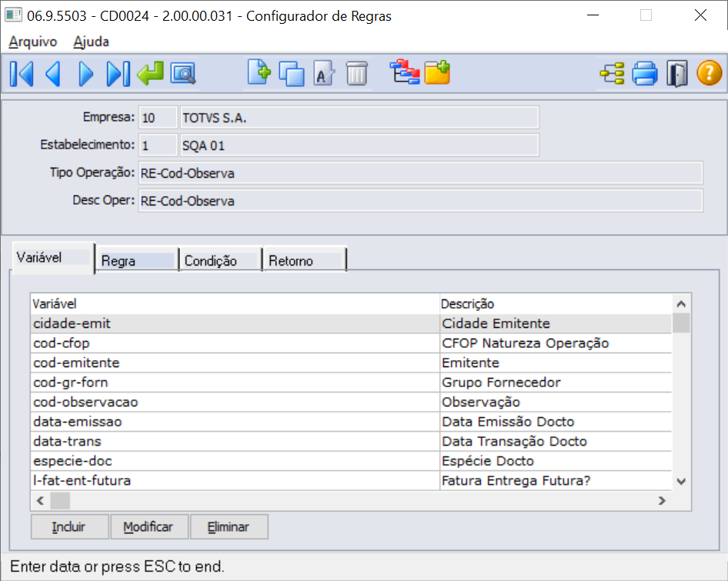The width and height of the screenshot is (728, 581).
Task: Click the Eliminar button
Action: coord(229,526)
